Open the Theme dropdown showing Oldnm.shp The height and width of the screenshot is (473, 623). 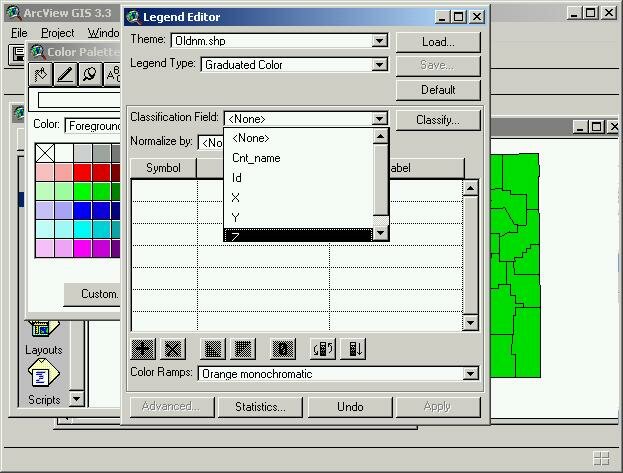[379, 41]
